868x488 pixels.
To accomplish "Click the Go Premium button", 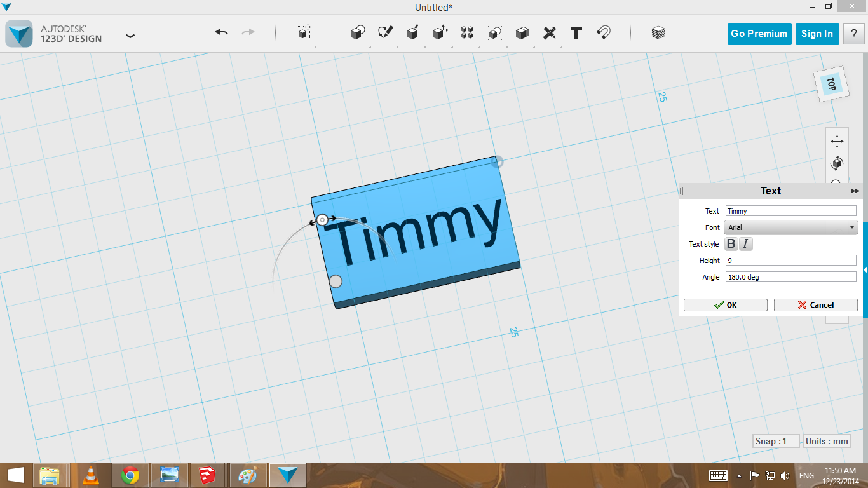I will (x=759, y=34).
